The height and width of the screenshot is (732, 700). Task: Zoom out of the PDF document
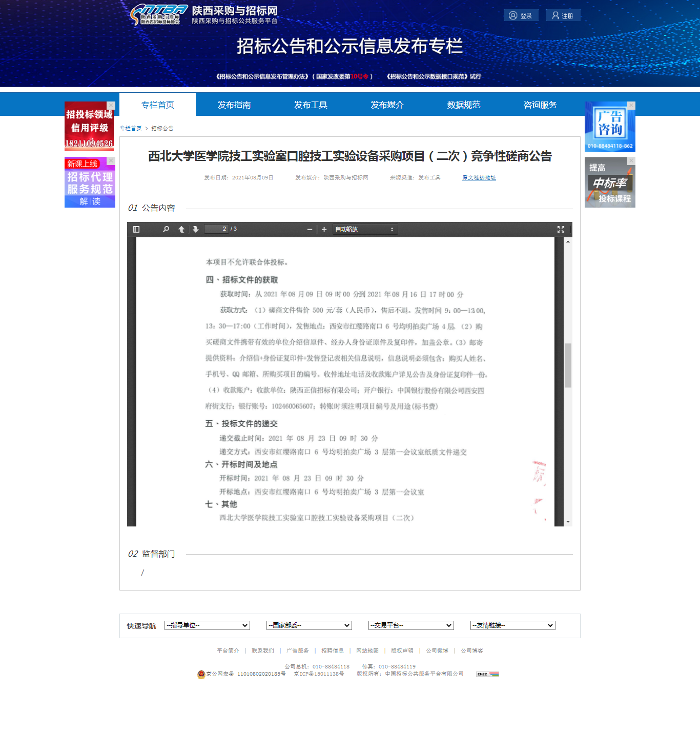coord(310,229)
